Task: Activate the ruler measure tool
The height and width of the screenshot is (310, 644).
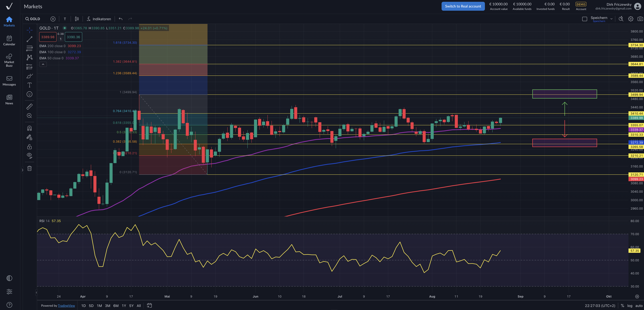Action: click(29, 107)
